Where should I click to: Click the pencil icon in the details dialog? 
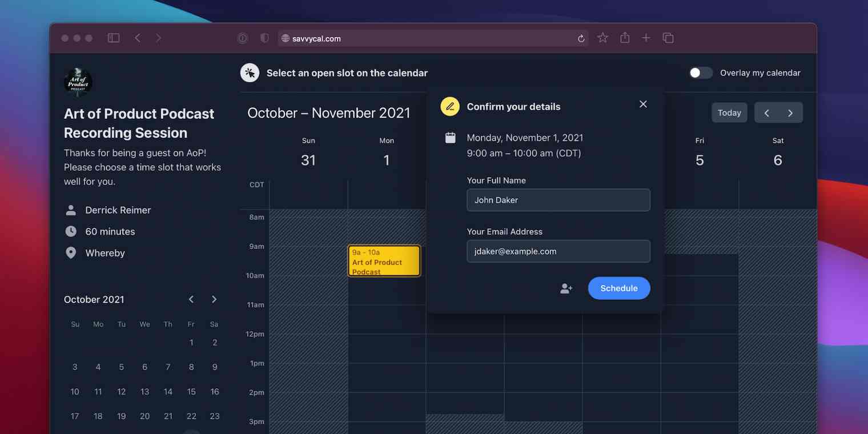click(450, 106)
